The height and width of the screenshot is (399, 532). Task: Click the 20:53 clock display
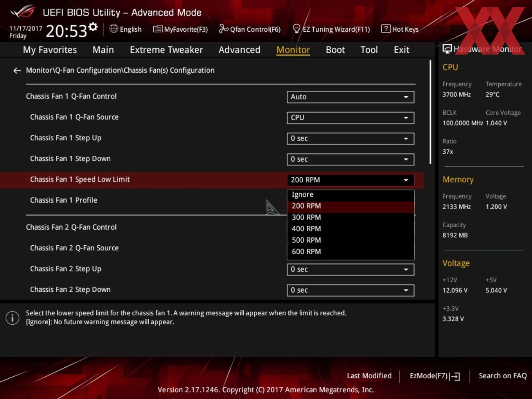point(66,31)
